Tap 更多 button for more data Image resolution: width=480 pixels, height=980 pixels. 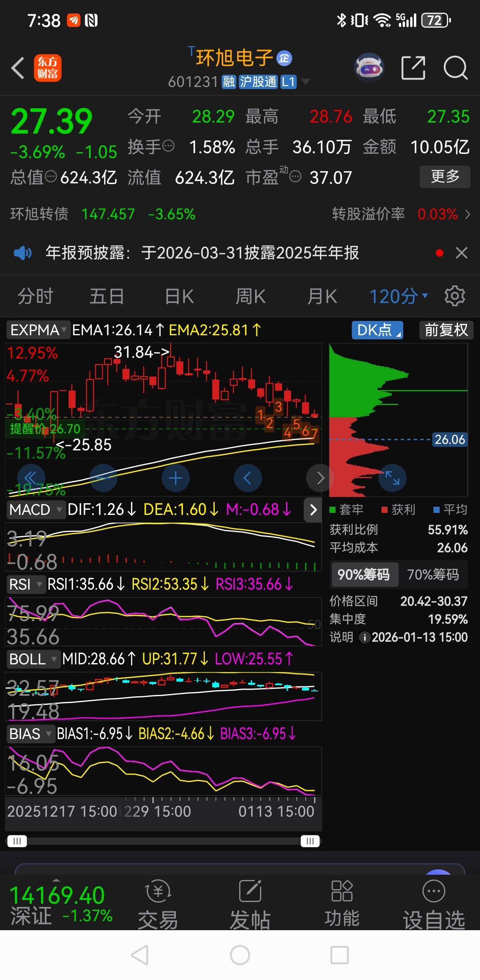coord(445,176)
